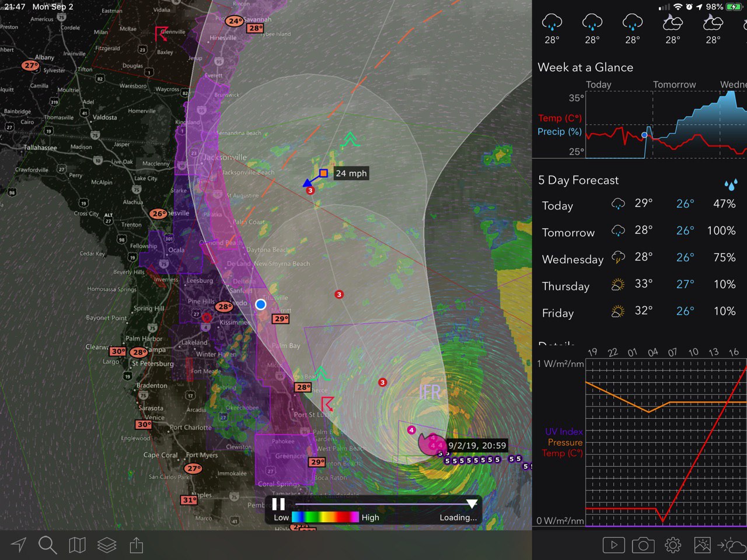Tap the hurricane symbol near 9/2/19 label

[x=432, y=444]
